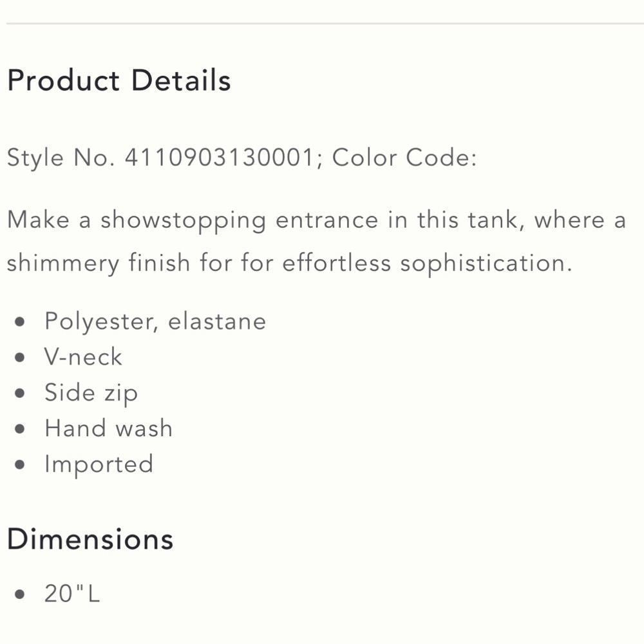Click the Dimensions heading
The image size is (644, 644).
point(90,538)
